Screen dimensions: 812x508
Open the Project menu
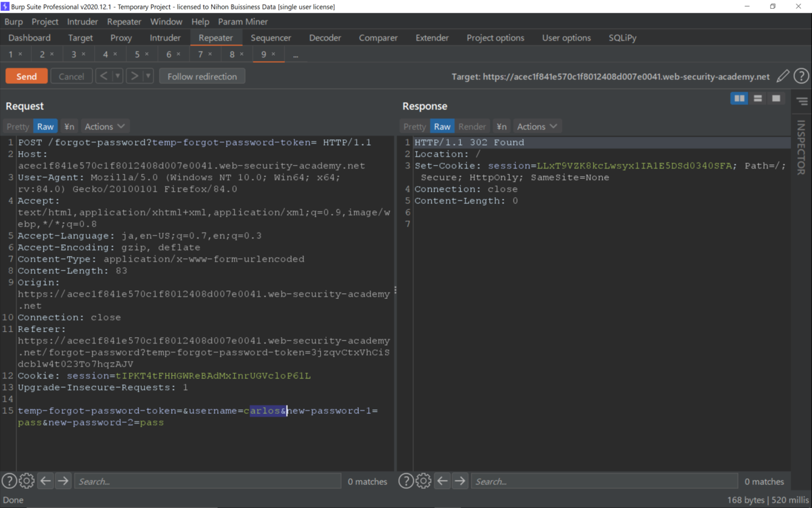click(45, 22)
